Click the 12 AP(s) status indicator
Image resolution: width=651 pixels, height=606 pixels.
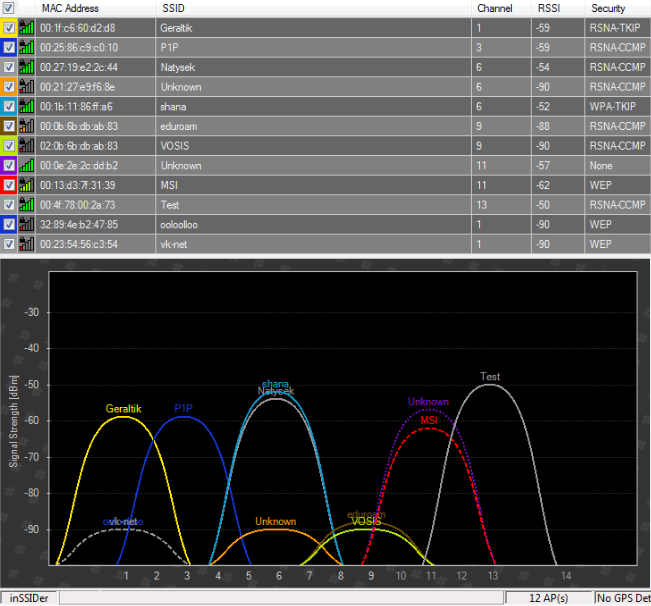click(548, 598)
